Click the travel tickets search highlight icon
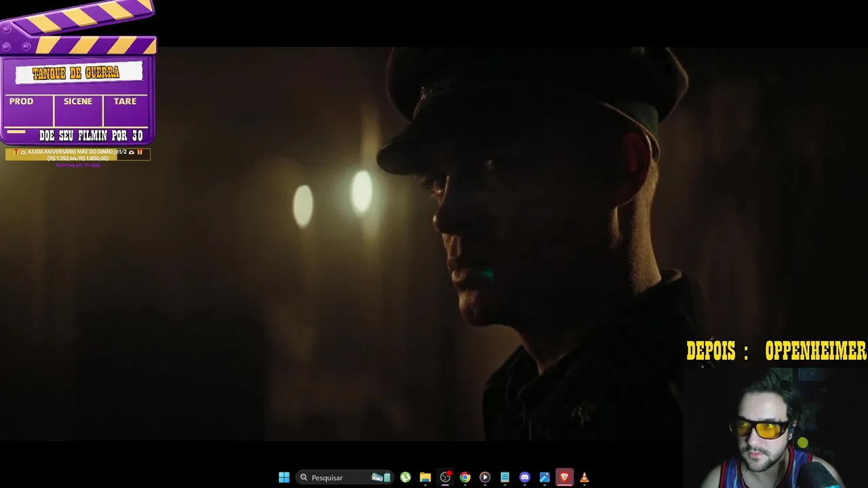 [x=381, y=477]
